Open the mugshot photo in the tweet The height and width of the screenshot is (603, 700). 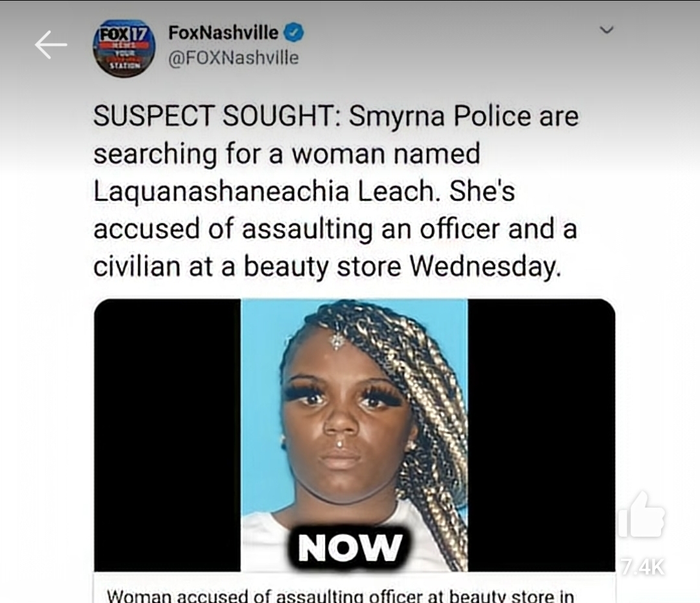[x=354, y=435]
